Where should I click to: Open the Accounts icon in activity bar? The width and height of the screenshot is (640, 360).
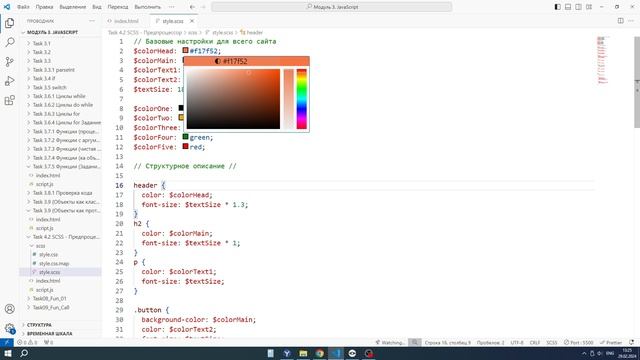pos(10,309)
